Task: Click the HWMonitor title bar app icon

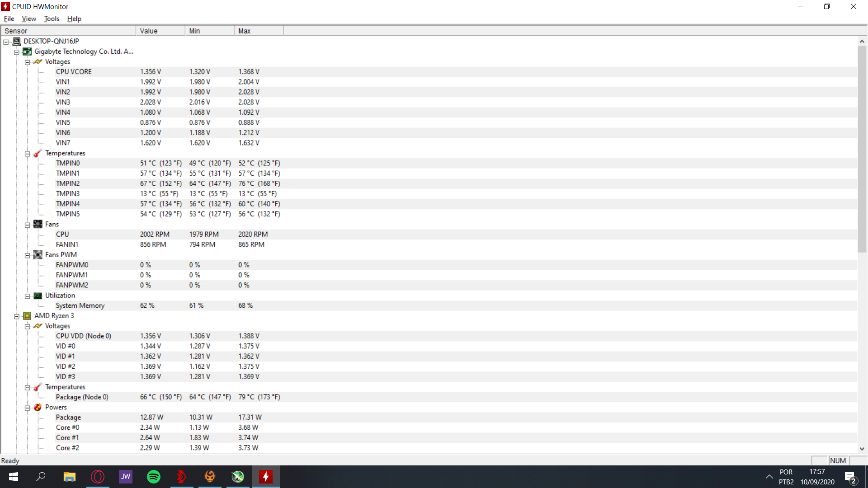Action: (x=5, y=6)
